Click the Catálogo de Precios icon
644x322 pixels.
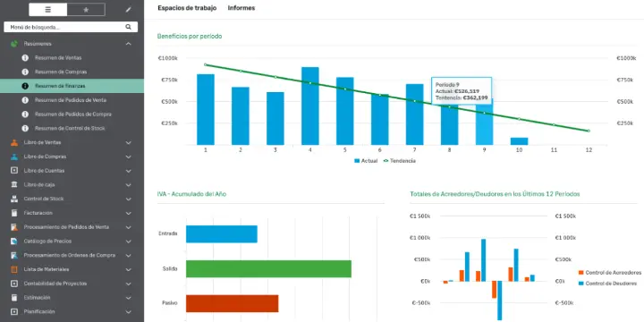[14, 241]
